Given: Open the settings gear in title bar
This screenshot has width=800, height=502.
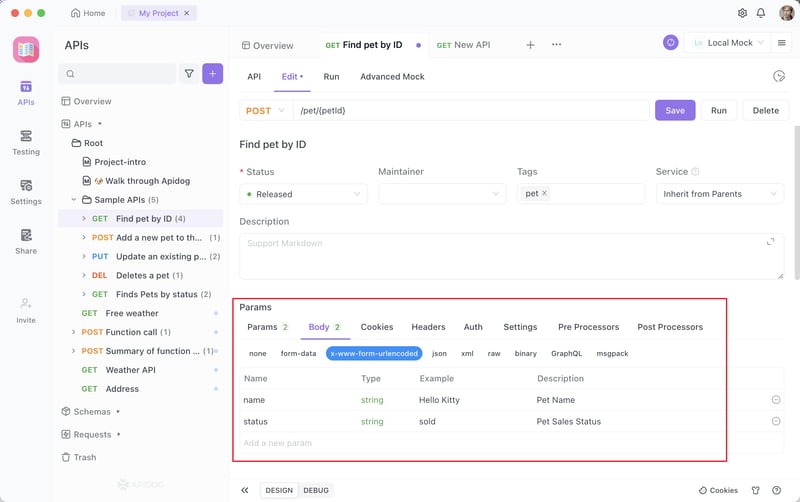Looking at the screenshot, I should [x=742, y=13].
